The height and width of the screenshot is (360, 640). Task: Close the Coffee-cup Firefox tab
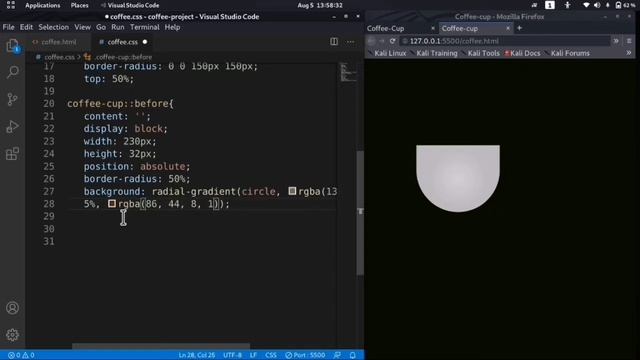pos(508,28)
